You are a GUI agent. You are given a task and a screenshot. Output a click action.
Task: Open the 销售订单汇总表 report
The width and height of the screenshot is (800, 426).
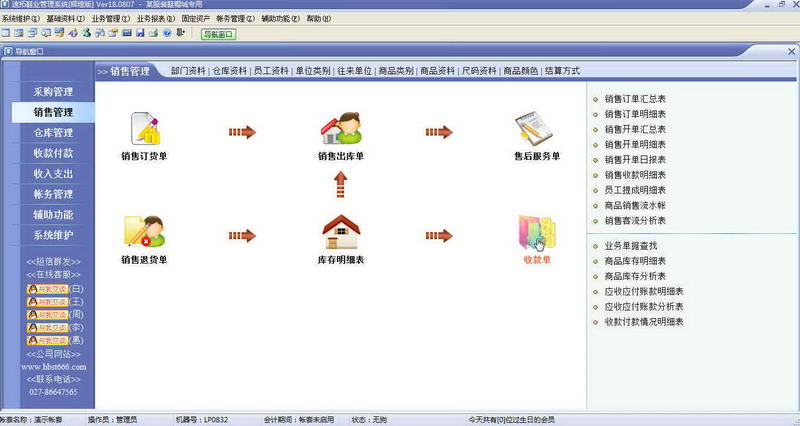click(635, 99)
